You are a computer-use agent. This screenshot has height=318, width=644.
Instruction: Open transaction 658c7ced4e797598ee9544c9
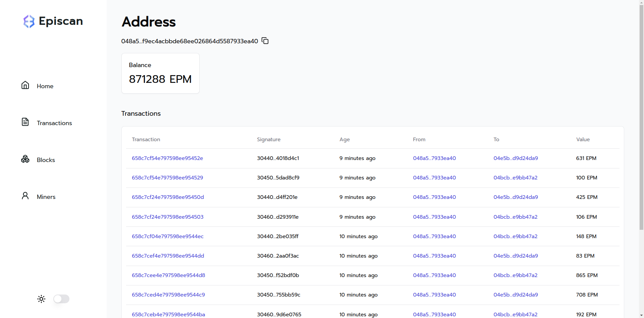coord(168,295)
